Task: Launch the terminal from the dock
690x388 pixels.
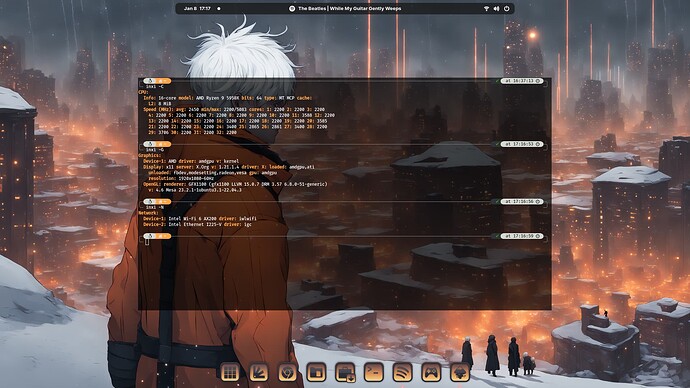Action: (x=374, y=373)
